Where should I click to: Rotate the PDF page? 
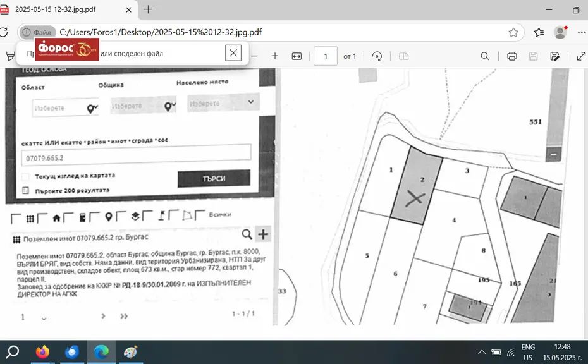click(x=377, y=56)
